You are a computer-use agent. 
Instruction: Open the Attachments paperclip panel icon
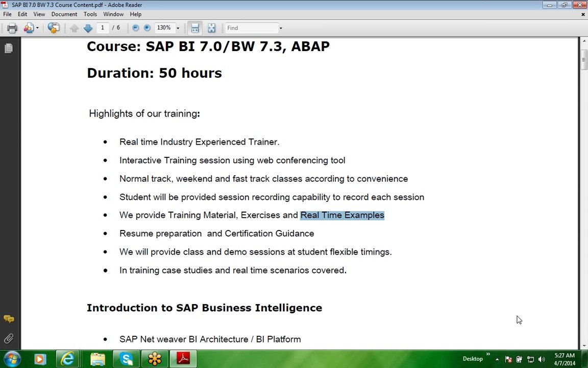pyautogui.click(x=9, y=338)
